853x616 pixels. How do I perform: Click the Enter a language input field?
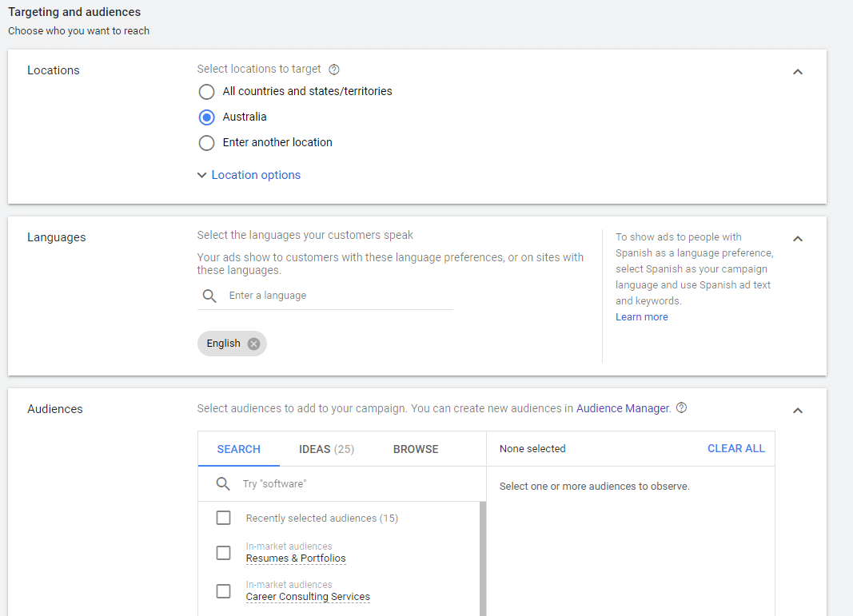336,296
